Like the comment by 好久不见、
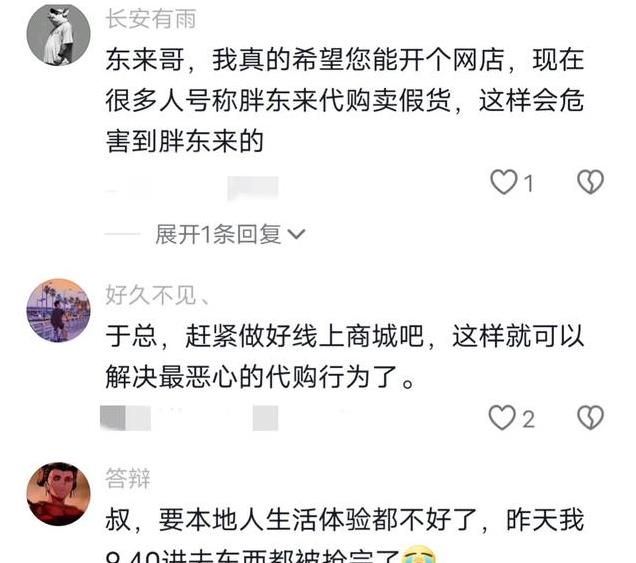Viewport: 636px width, 563px height. click(x=502, y=417)
